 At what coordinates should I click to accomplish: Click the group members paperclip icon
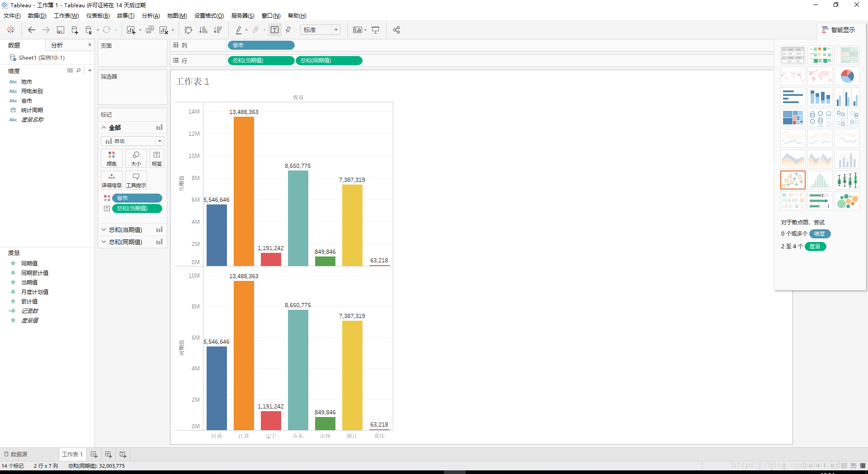coord(255,30)
